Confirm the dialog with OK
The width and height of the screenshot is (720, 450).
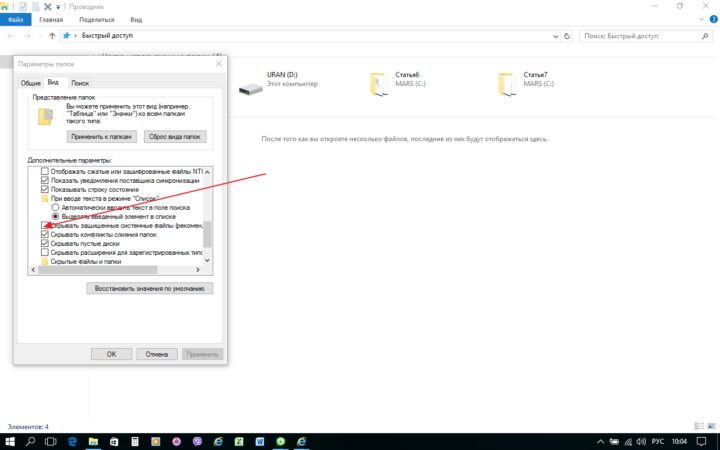pos(112,354)
